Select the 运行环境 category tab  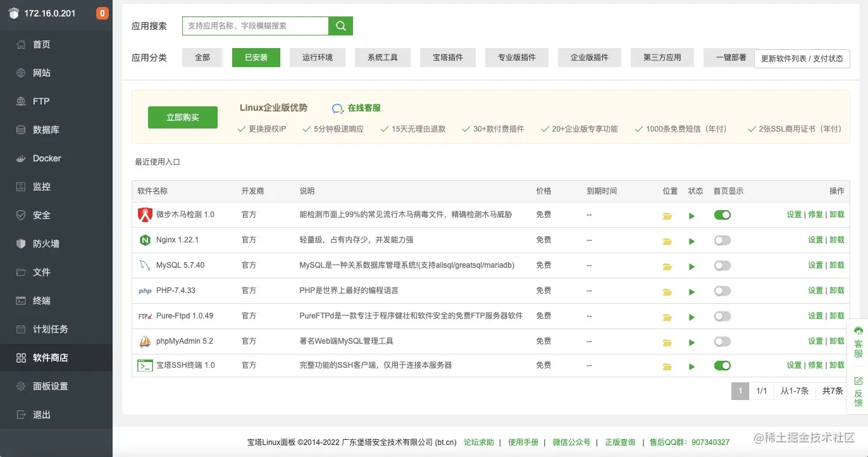pyautogui.click(x=318, y=58)
